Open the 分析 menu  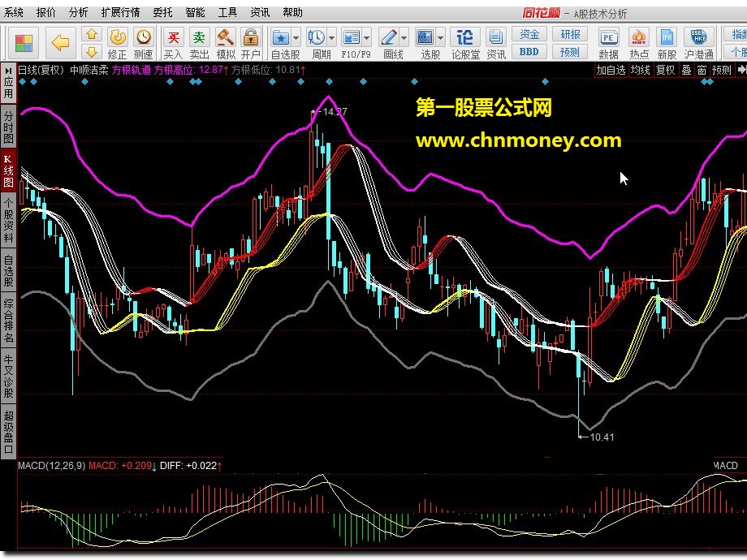pyautogui.click(x=78, y=12)
